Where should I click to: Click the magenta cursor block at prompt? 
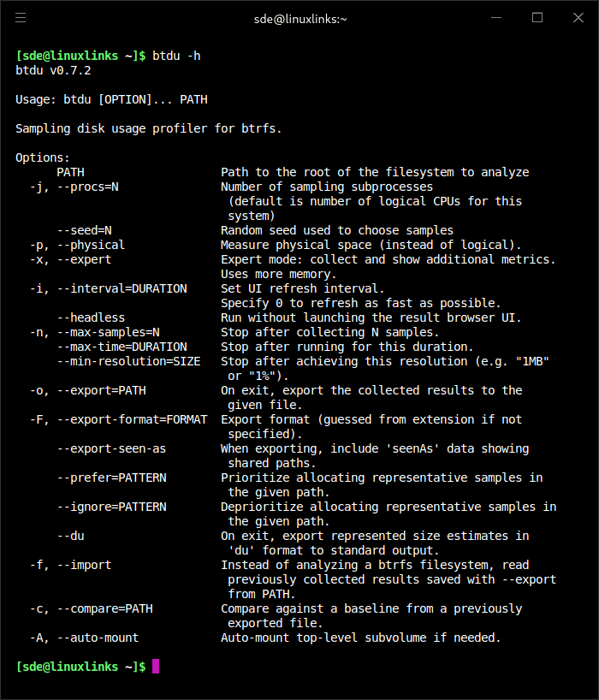coord(156,667)
